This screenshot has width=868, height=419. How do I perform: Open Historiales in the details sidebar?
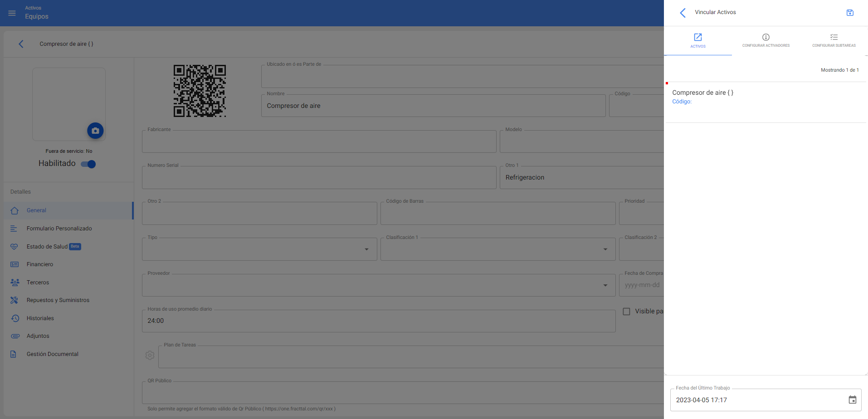pos(40,318)
